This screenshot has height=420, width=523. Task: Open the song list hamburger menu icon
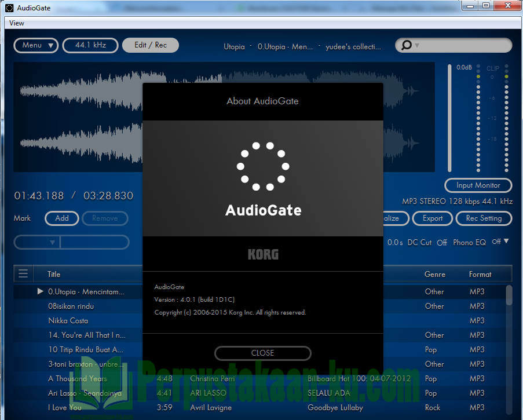coord(23,274)
